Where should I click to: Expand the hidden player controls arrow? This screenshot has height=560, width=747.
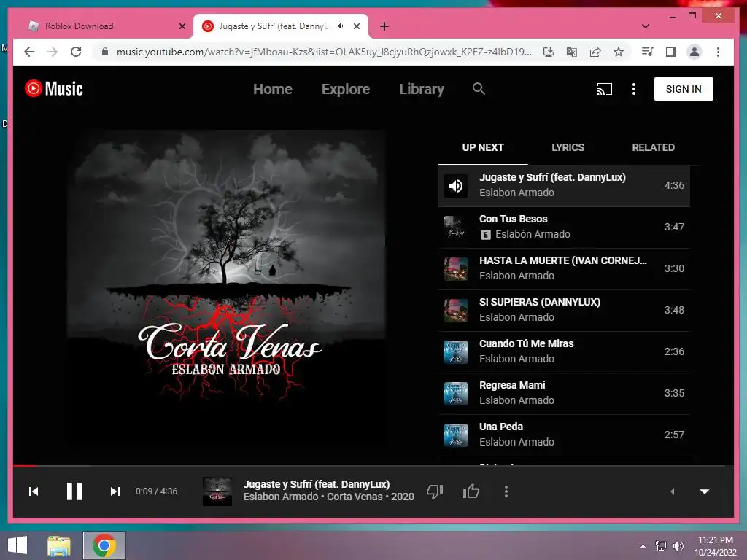672,491
